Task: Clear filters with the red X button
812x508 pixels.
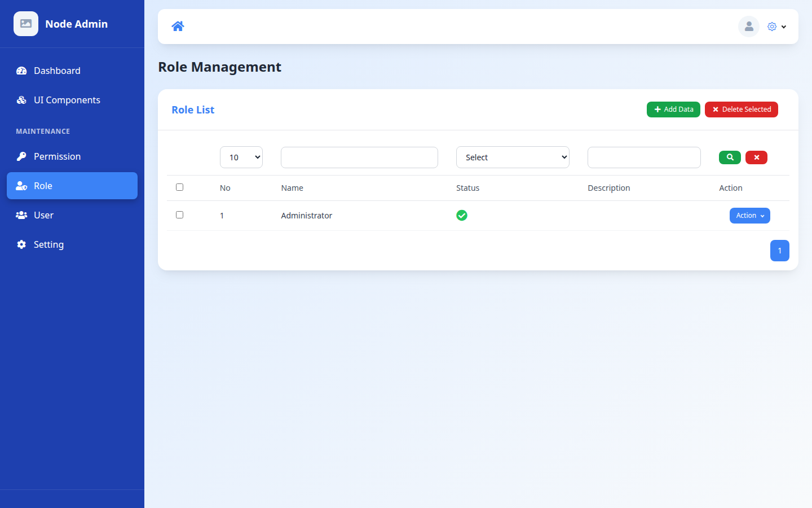Action: coord(756,157)
